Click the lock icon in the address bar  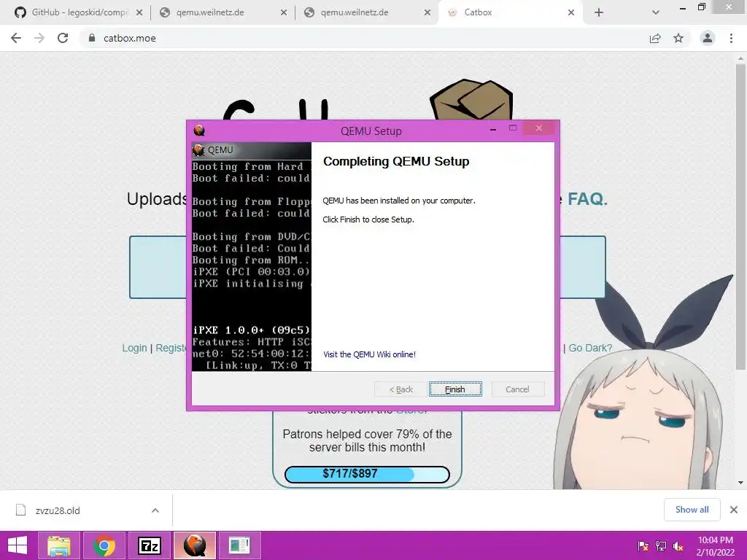[x=92, y=38]
